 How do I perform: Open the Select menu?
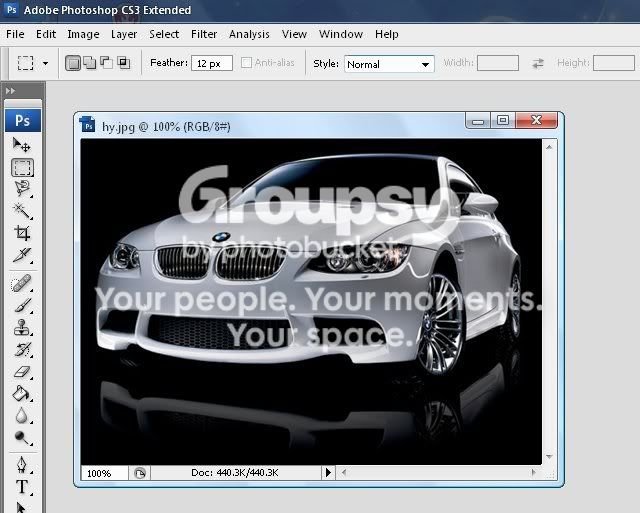pos(164,34)
